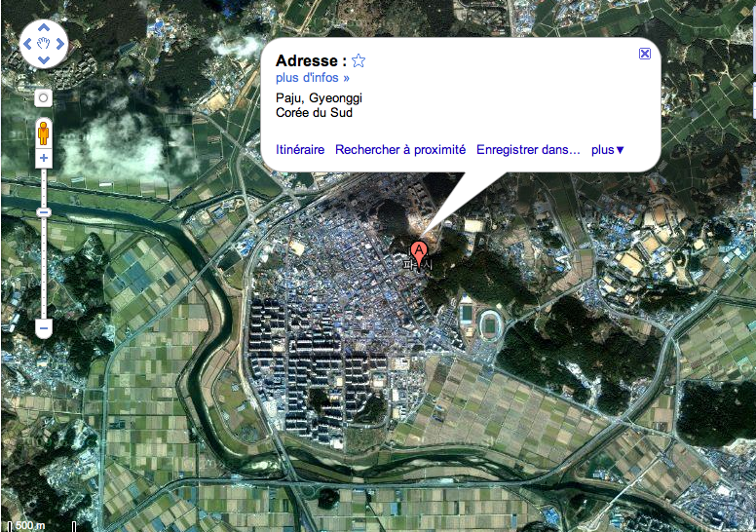Open the 'plus d'infos »' link

click(x=313, y=78)
